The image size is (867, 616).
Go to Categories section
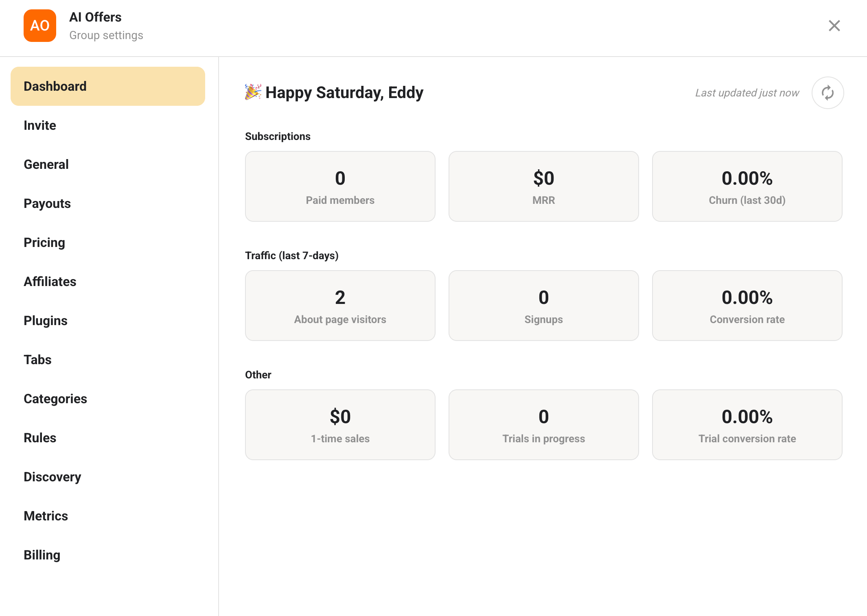tap(55, 399)
